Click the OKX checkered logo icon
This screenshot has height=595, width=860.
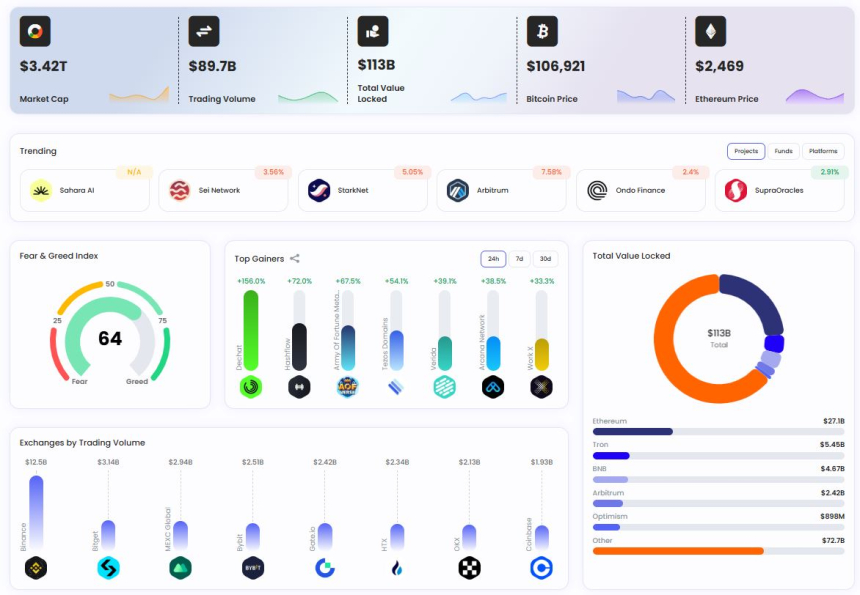tap(469, 568)
